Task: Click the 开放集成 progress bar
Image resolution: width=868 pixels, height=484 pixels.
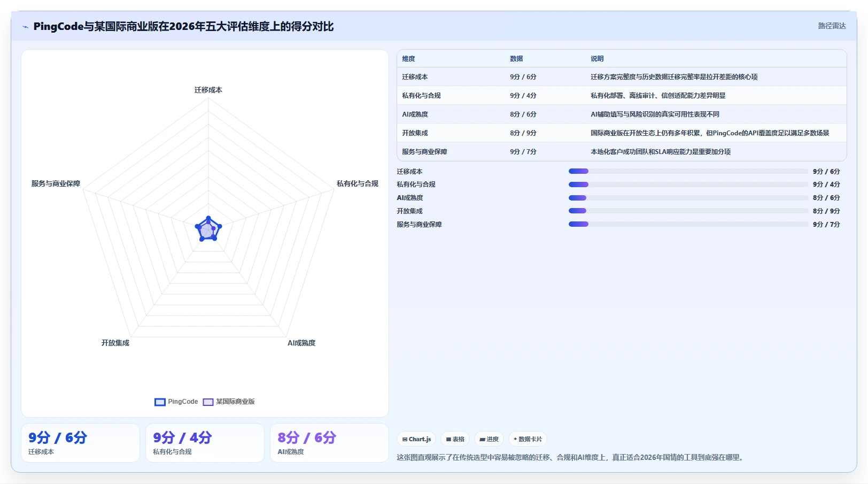Action: [x=688, y=211]
